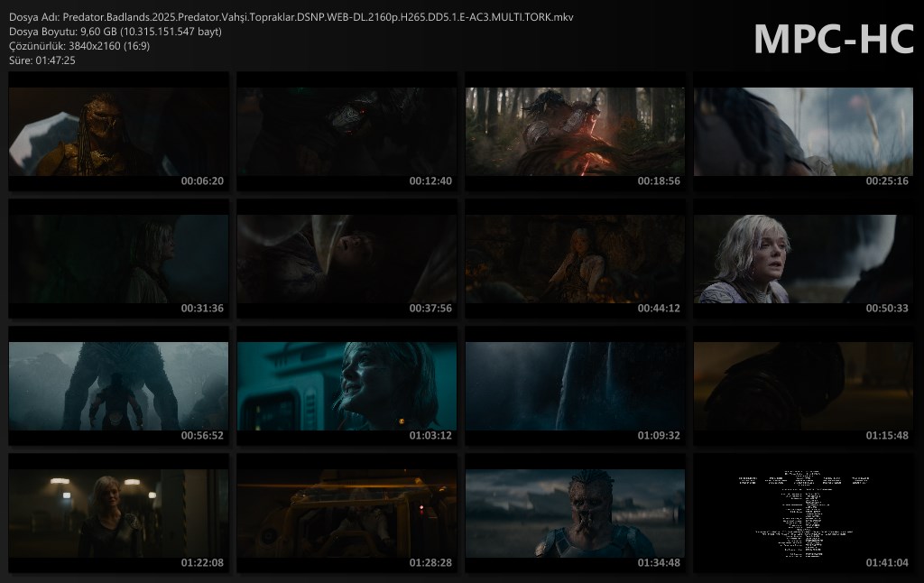Screen dimensions: 924x583
Task: Pick the thumbnail timestamped 01:09:32
Action: click(x=575, y=386)
